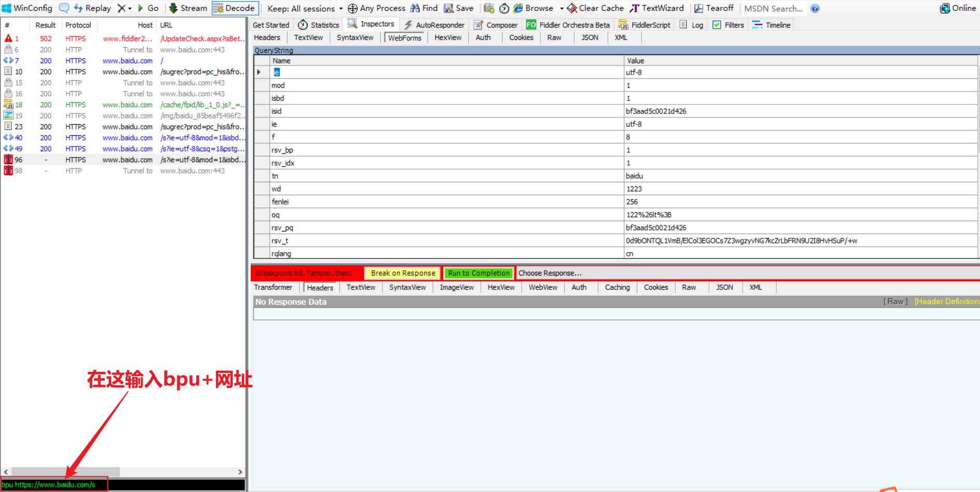Open response Caching tab

617,287
